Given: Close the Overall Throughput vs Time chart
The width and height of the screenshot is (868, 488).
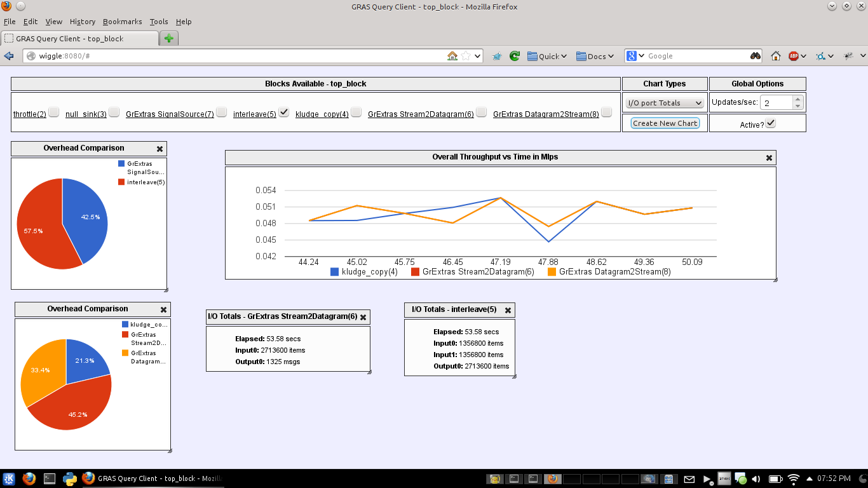Looking at the screenshot, I should pos(769,158).
